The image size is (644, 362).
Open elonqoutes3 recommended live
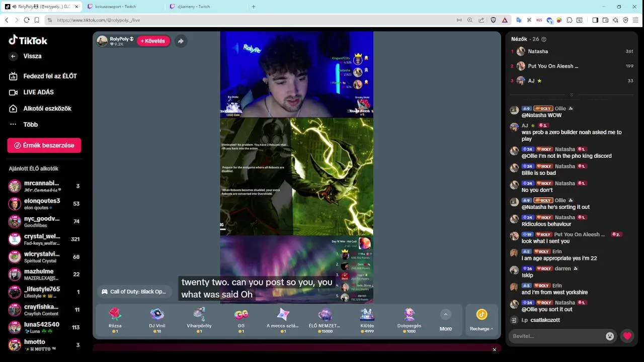(x=44, y=204)
